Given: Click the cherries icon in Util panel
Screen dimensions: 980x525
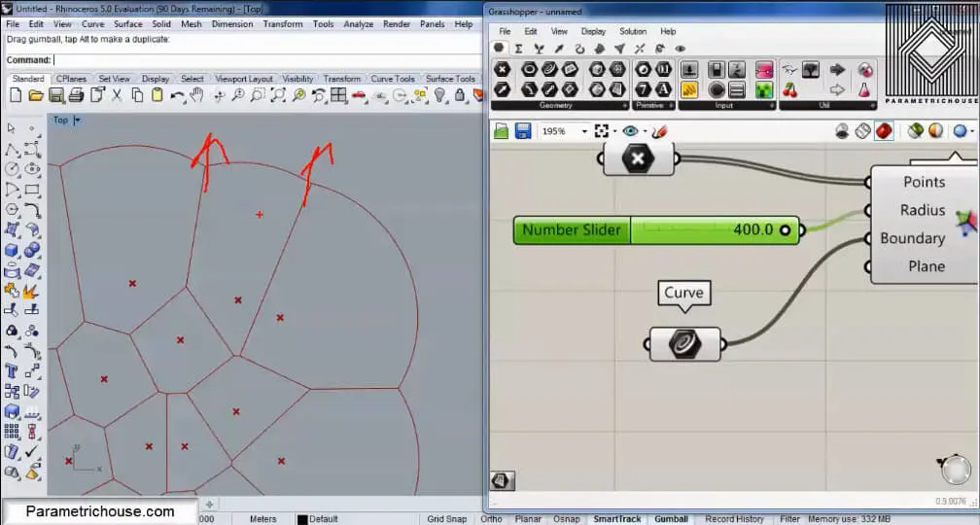Looking at the screenshot, I should click(x=790, y=90).
